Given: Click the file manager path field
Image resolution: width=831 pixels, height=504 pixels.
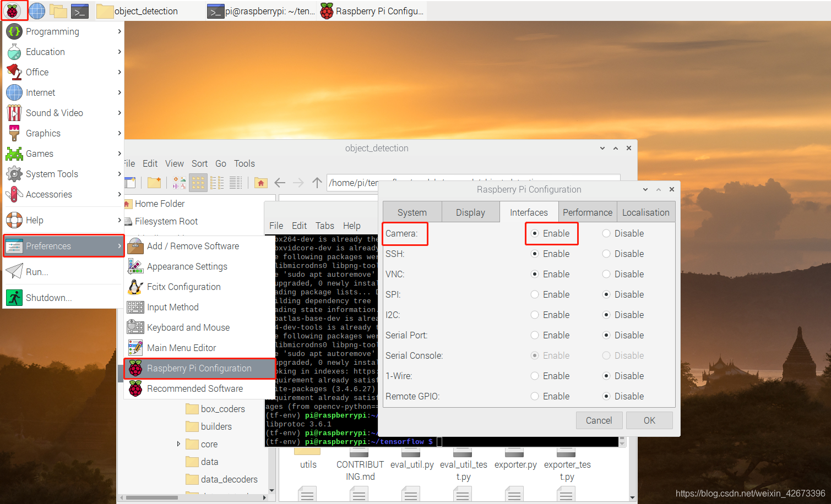Looking at the screenshot, I should click(x=474, y=183).
